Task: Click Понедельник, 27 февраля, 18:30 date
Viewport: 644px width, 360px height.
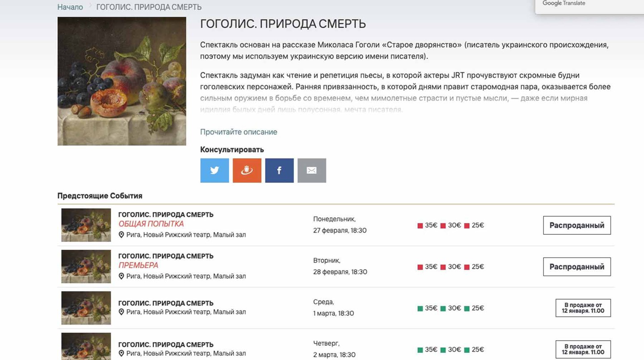Action: [x=340, y=225]
